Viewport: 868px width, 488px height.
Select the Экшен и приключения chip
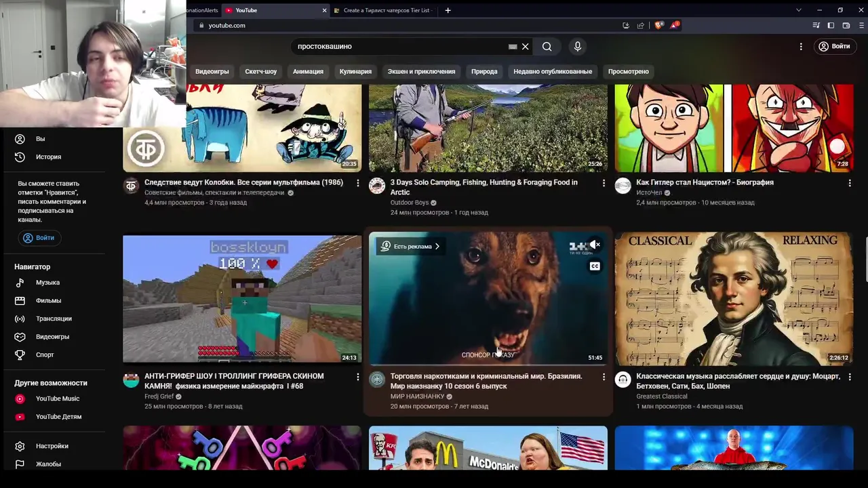coord(421,71)
